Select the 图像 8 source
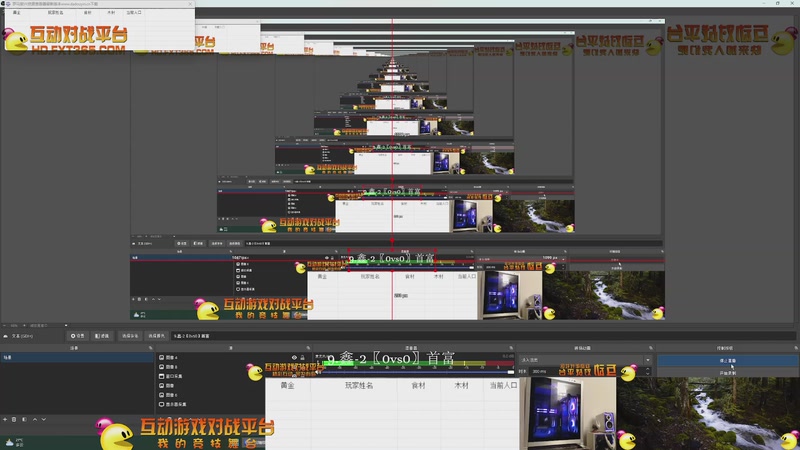This screenshot has width=800, height=450. [171, 367]
